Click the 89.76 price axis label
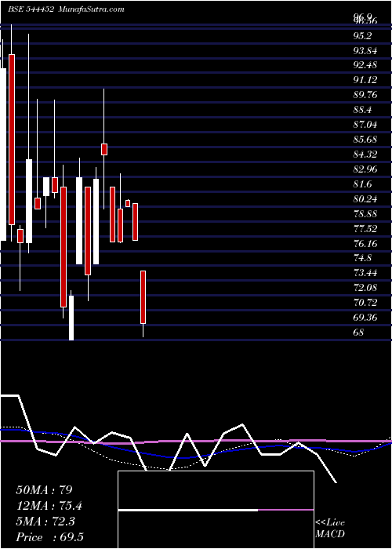Screen dimensions: 392x549 pyautogui.click(x=365, y=96)
